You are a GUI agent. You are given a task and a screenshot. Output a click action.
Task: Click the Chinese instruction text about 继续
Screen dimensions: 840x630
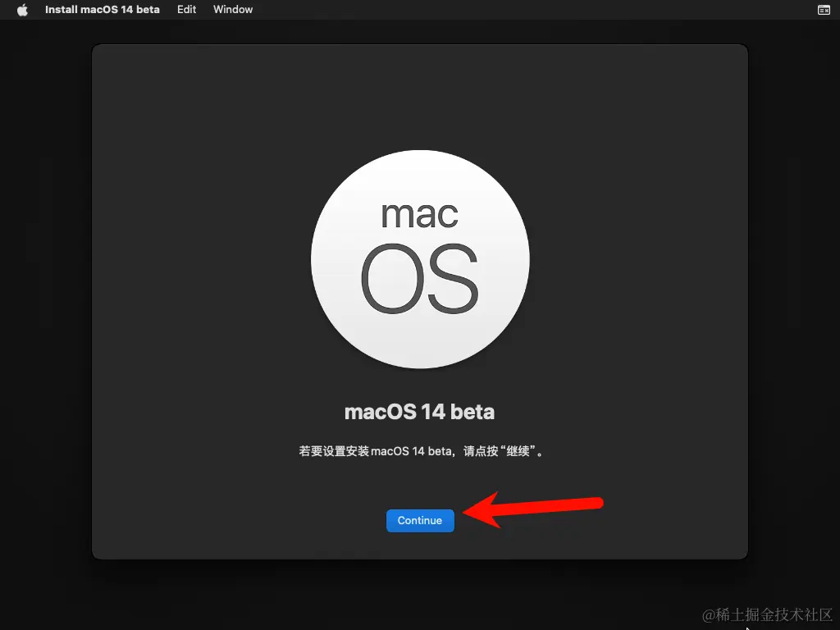tap(420, 451)
